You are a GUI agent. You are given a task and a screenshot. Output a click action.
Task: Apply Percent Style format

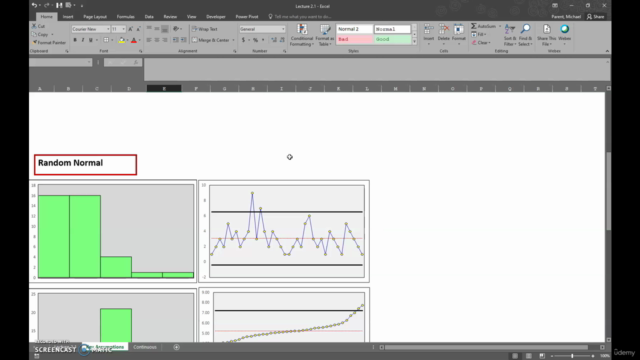[256, 40]
